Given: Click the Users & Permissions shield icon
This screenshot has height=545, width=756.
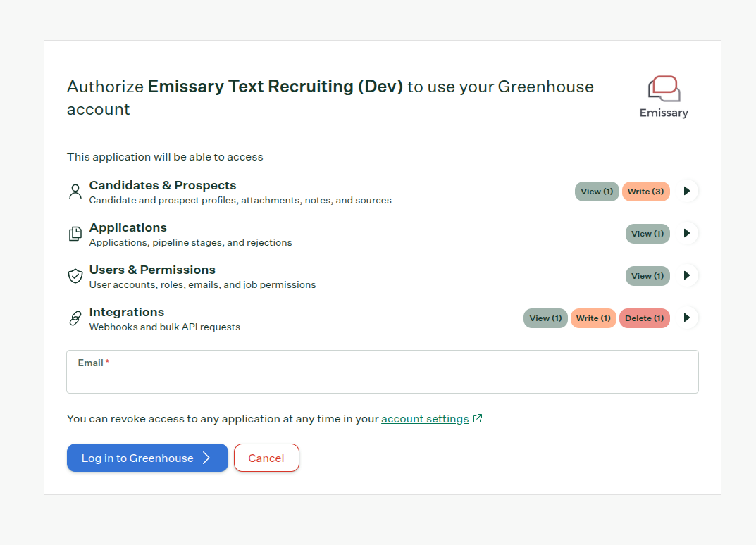Looking at the screenshot, I should 75,276.
